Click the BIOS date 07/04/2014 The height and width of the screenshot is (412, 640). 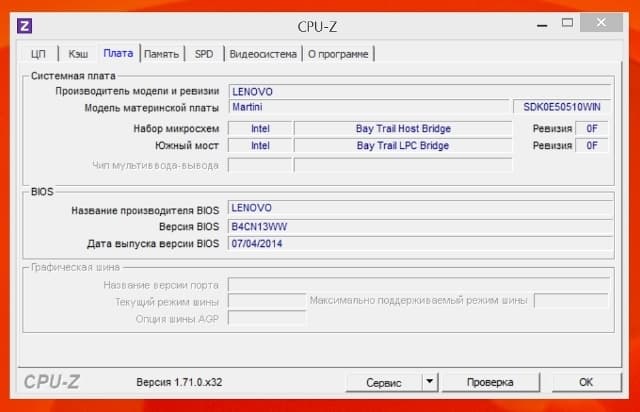click(420, 244)
